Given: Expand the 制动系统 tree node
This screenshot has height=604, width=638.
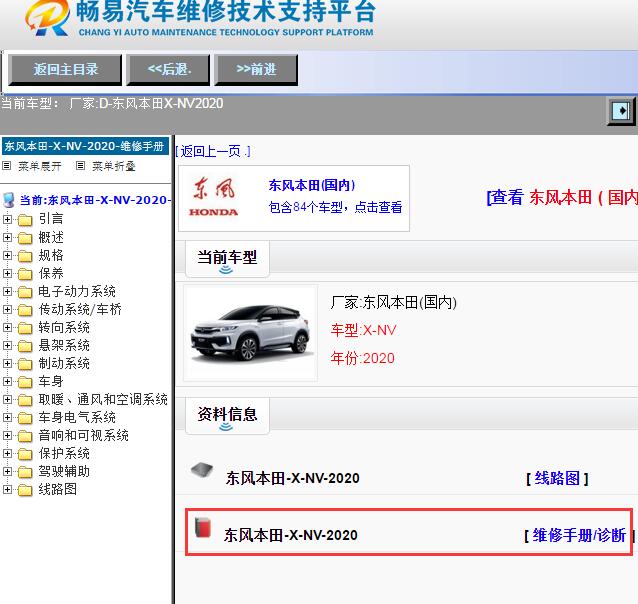Looking at the screenshot, I should tap(7, 363).
